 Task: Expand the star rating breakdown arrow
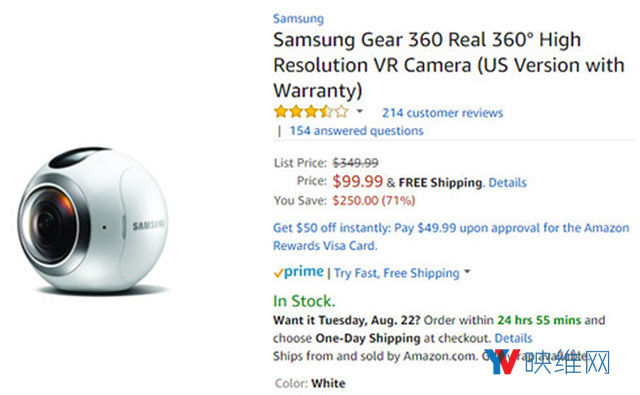coord(360,111)
